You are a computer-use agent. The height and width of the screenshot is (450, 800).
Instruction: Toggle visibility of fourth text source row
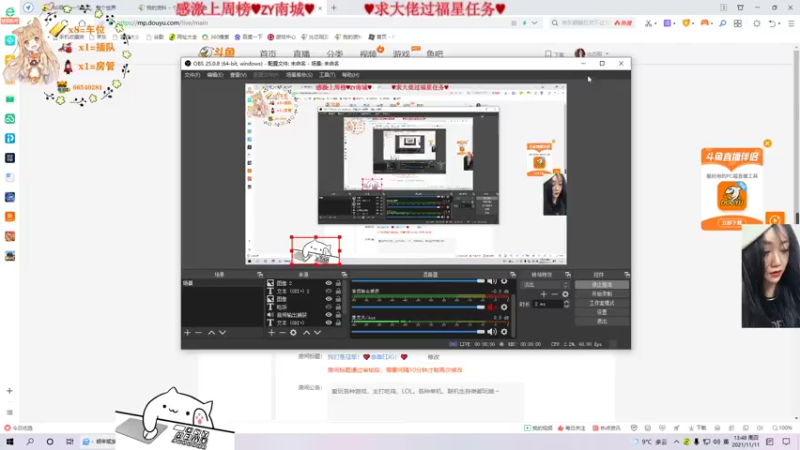329,307
